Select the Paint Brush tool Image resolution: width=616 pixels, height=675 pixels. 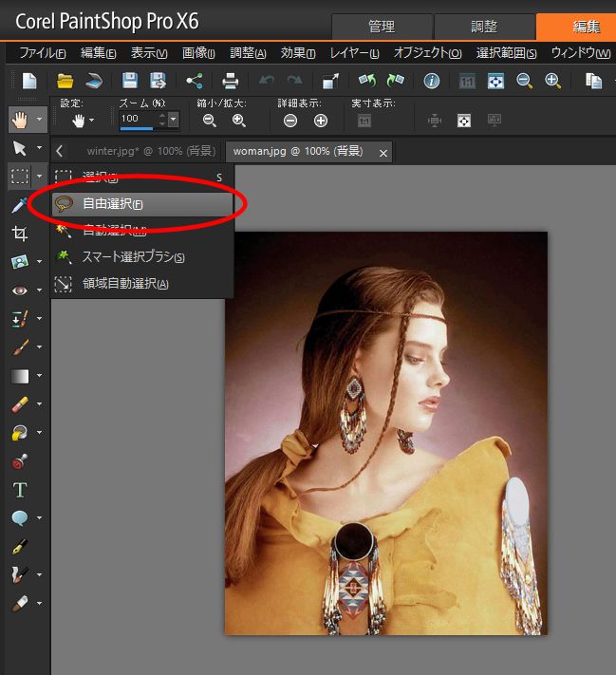coord(20,347)
